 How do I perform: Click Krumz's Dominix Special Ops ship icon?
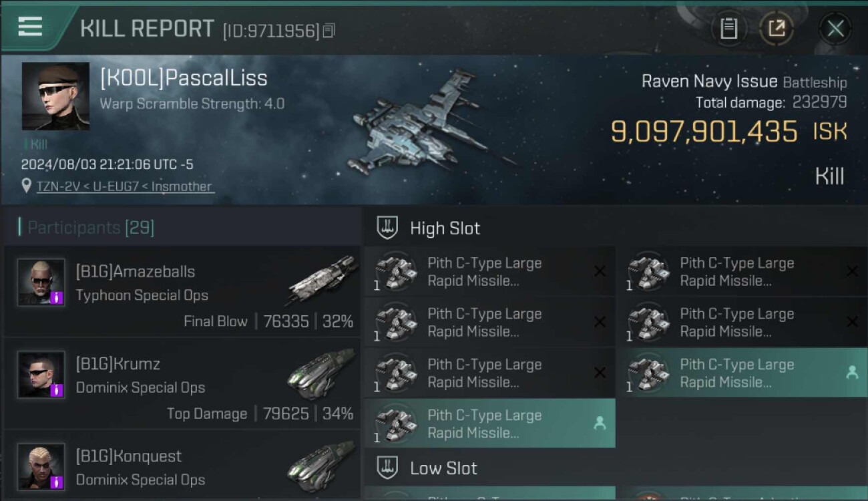[322, 373]
